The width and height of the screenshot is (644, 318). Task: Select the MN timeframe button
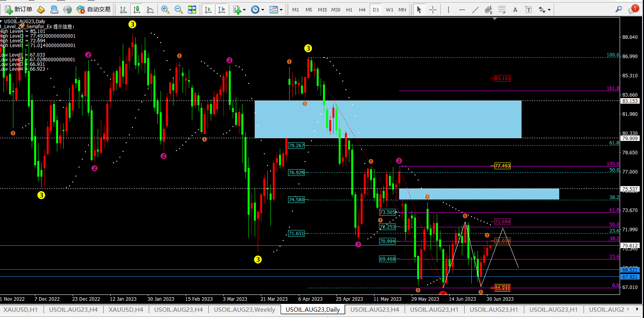(402, 10)
